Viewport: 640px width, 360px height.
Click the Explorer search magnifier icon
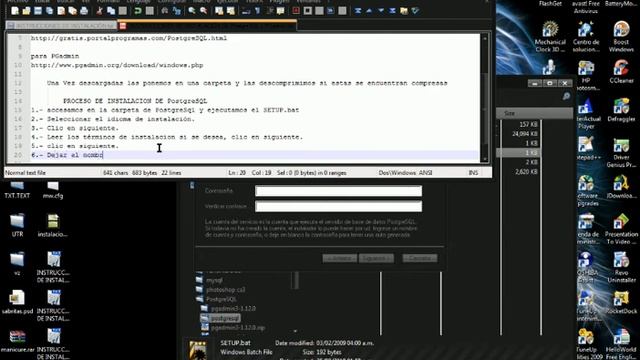coord(566,96)
